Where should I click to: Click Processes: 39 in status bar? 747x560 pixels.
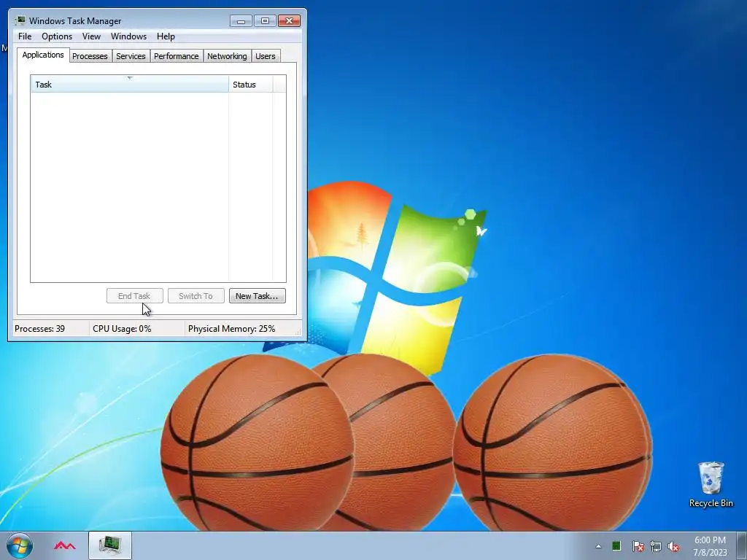(x=39, y=329)
